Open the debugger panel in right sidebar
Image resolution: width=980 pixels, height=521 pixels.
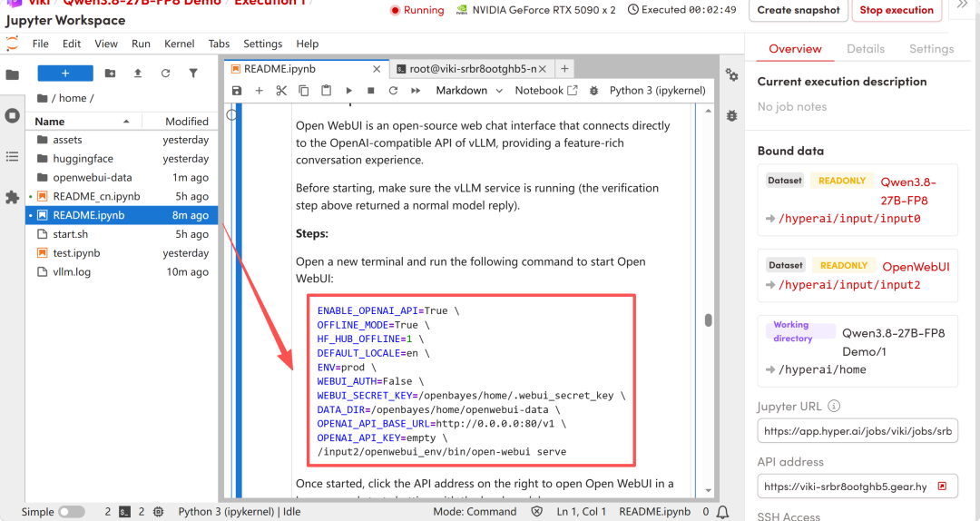pos(732,115)
